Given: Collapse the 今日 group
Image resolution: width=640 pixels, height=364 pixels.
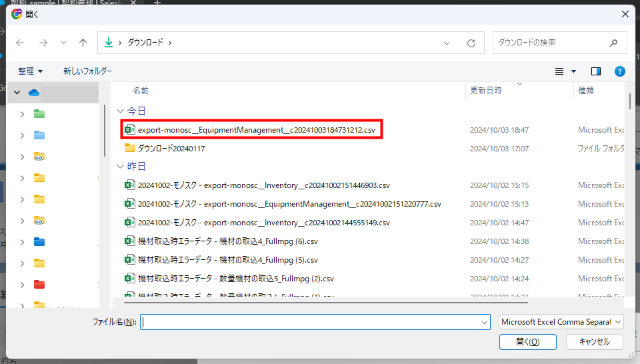Looking at the screenshot, I should 120,111.
